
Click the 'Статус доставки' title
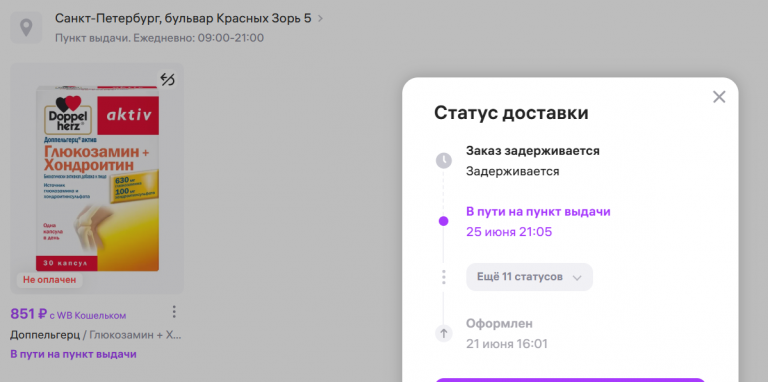point(511,113)
